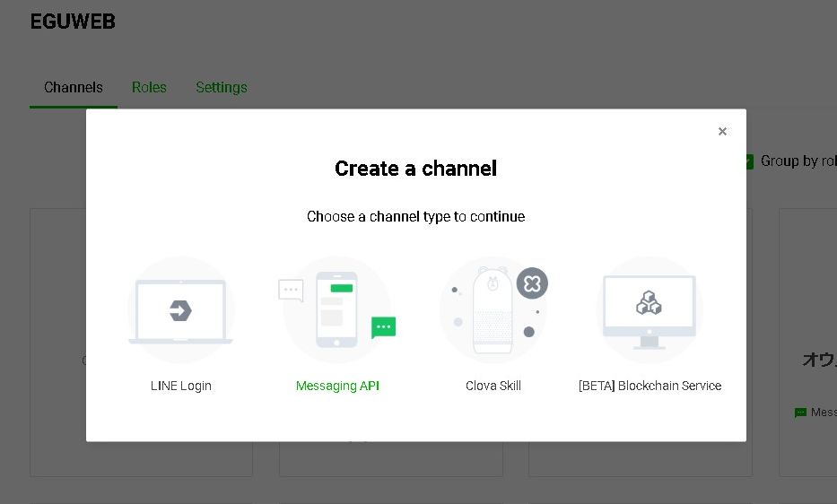Open the Roles tab
The image size is (837, 504).
[149, 87]
